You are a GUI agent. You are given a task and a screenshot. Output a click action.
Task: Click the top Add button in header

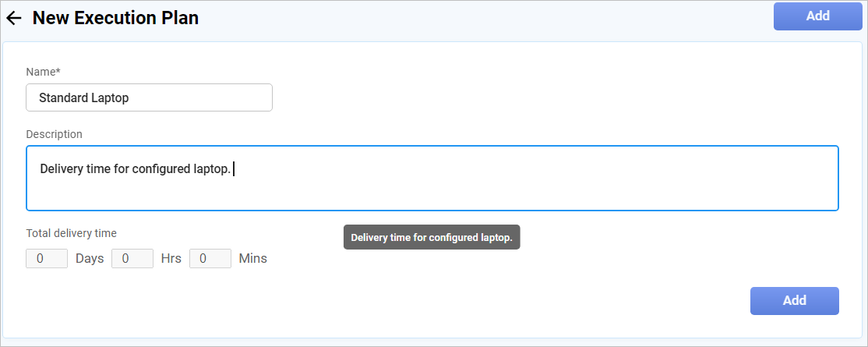[817, 16]
